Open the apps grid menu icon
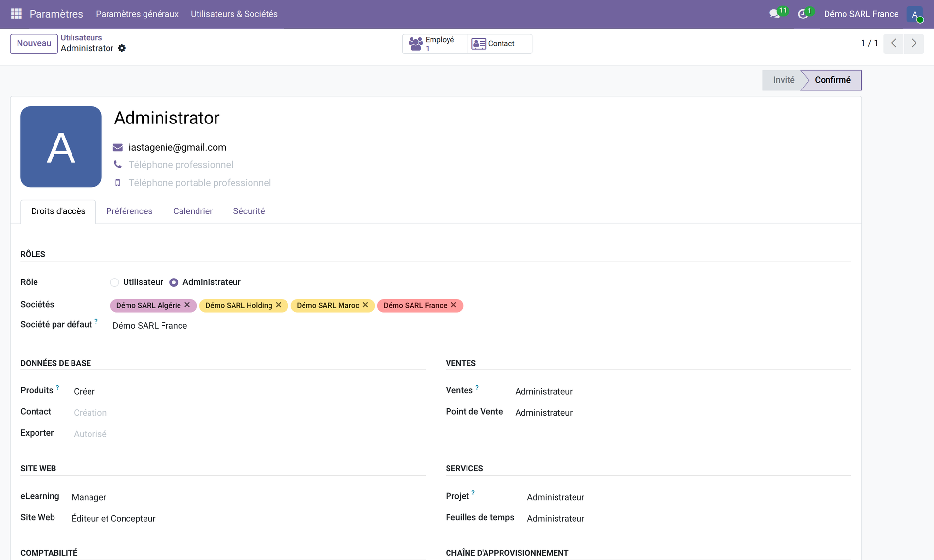 pos(17,14)
